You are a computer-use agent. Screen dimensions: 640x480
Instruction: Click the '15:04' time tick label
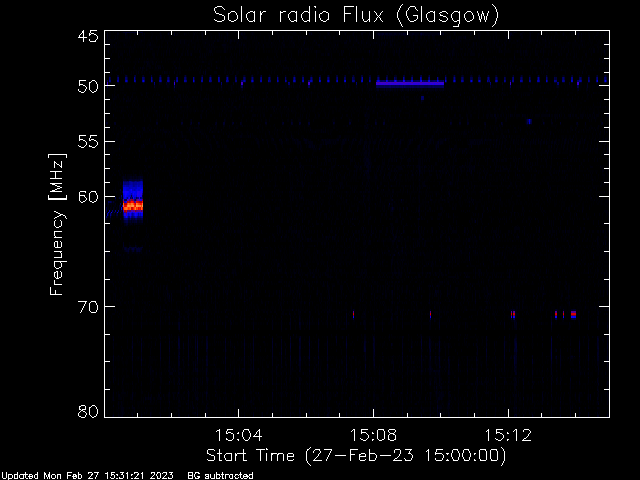tap(238, 435)
